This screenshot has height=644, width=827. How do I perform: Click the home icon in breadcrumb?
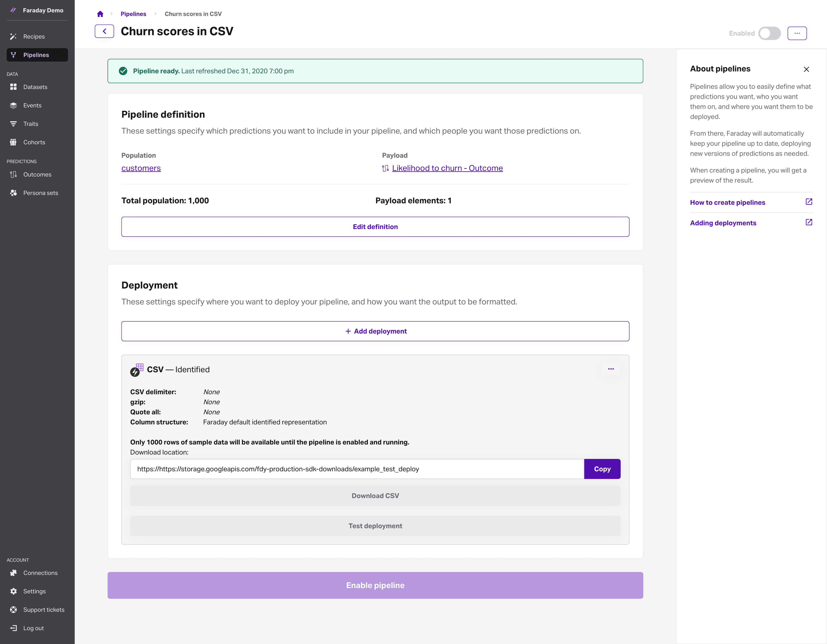100,14
